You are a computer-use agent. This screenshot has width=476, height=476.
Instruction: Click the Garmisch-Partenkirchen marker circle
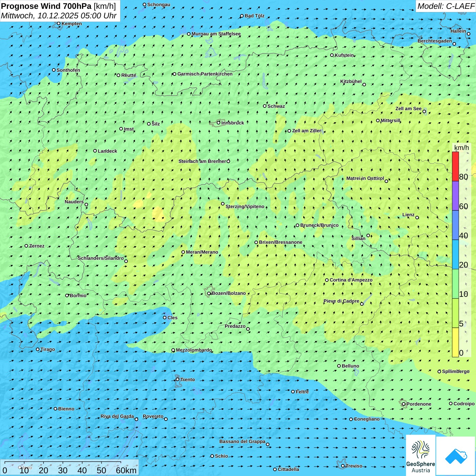coord(174,74)
